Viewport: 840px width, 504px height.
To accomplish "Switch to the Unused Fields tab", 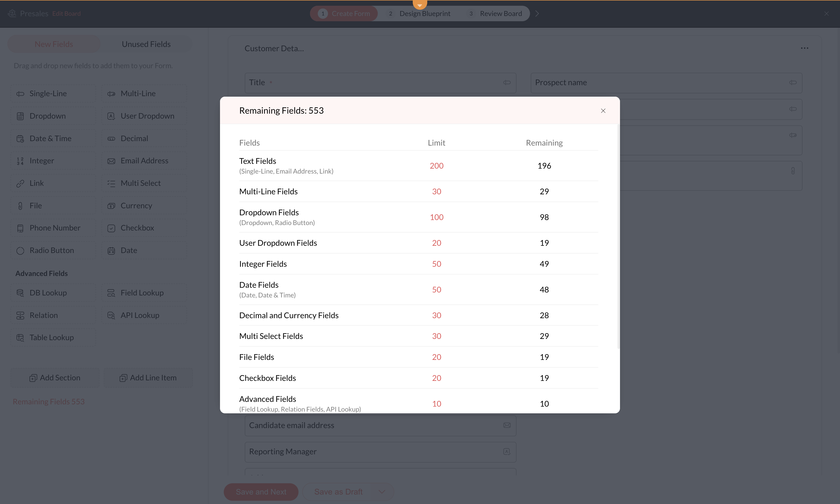I will tap(146, 44).
